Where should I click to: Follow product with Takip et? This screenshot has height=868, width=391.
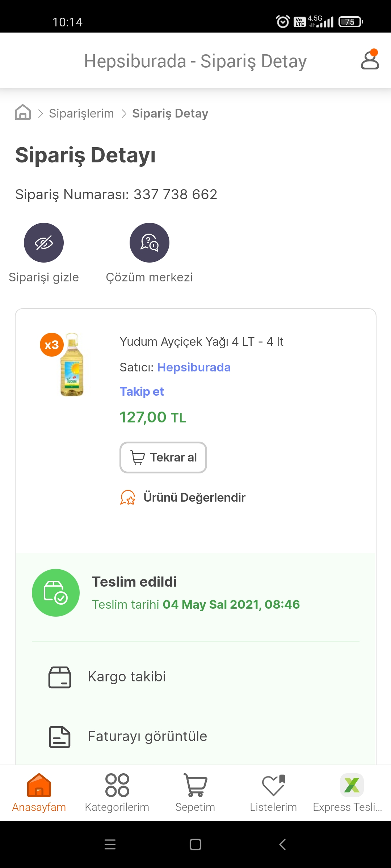[142, 392]
